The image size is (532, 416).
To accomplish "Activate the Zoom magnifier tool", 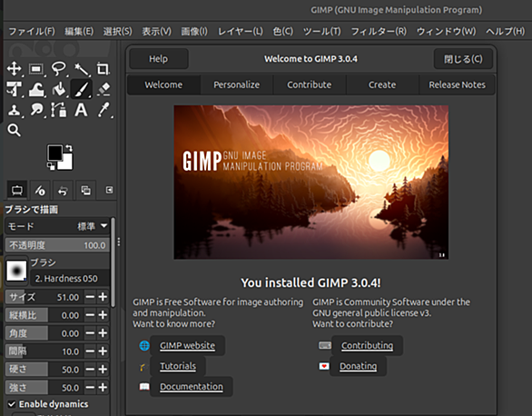I will 14,130.
